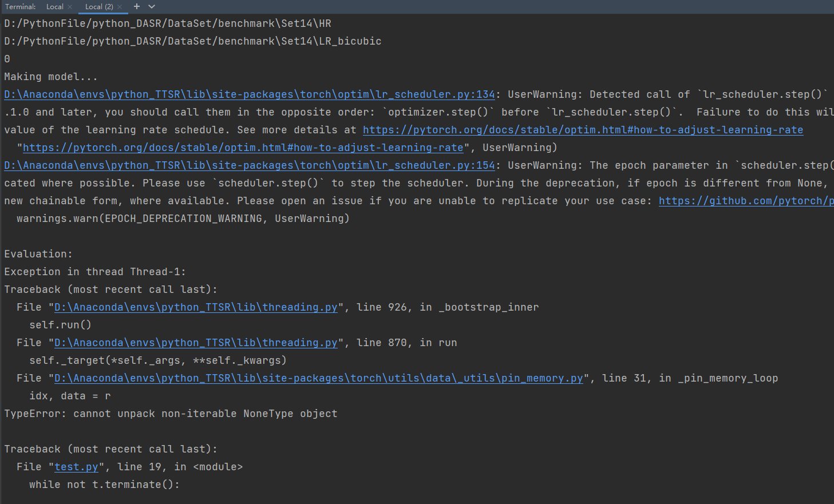Close the Local terminal tab

[x=70, y=7]
